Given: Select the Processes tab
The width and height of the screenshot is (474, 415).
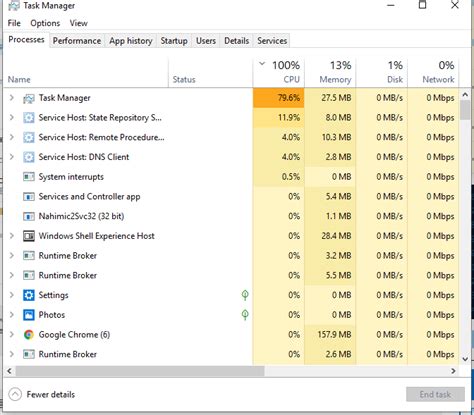Looking at the screenshot, I should pyautogui.click(x=26, y=40).
